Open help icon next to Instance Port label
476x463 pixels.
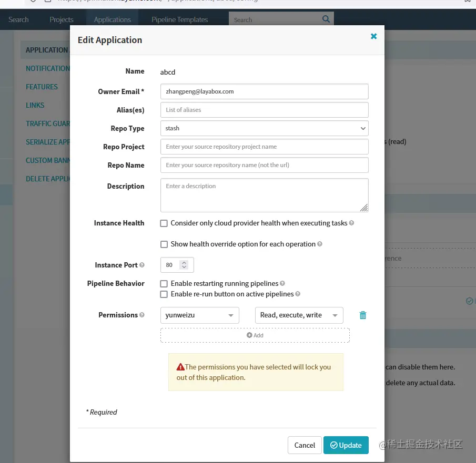point(142,265)
